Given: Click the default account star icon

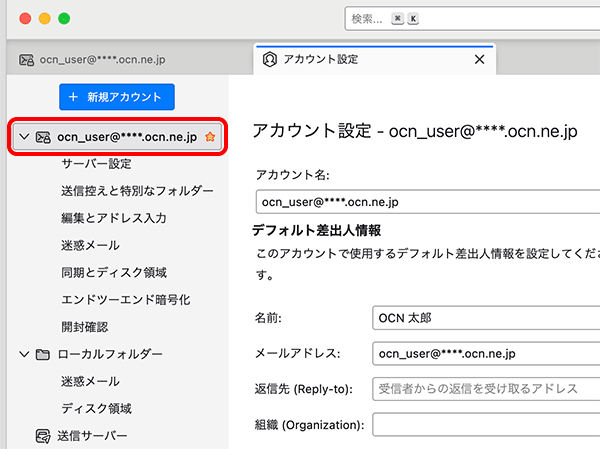Looking at the screenshot, I should (210, 137).
